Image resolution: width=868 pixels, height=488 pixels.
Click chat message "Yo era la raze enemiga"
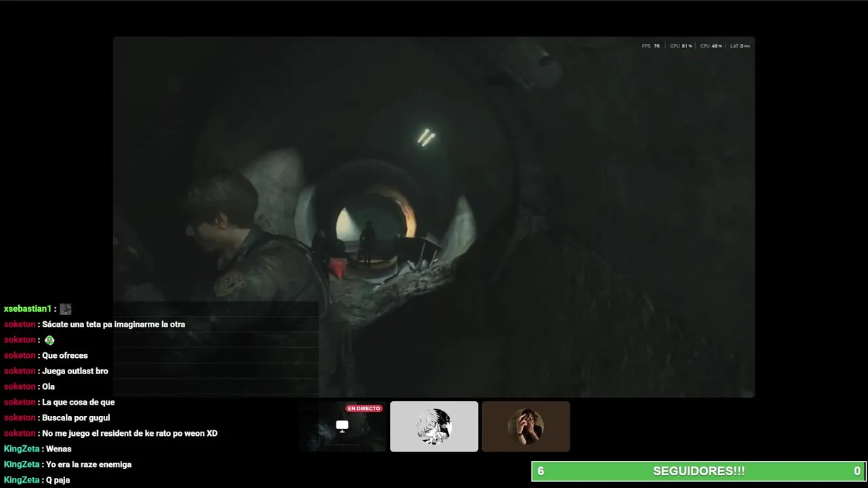click(88, 465)
